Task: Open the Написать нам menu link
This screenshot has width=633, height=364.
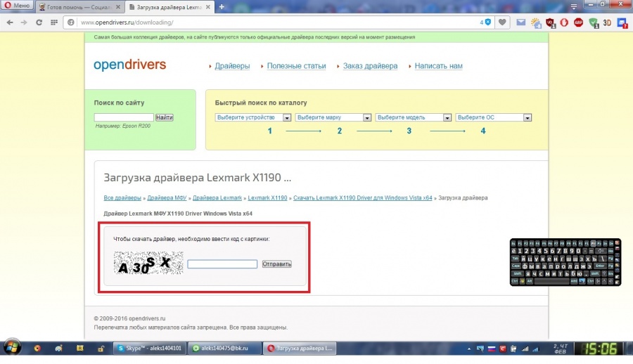Action: (x=438, y=66)
